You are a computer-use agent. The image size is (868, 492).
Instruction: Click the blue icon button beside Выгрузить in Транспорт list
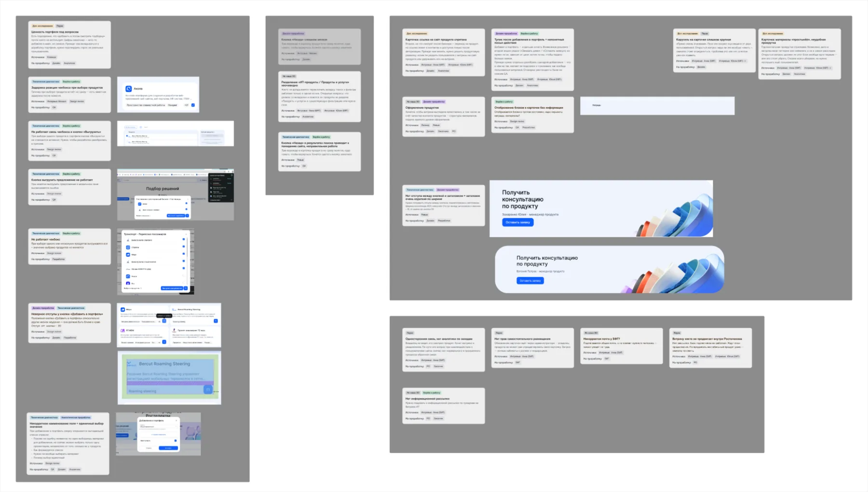[x=186, y=288]
